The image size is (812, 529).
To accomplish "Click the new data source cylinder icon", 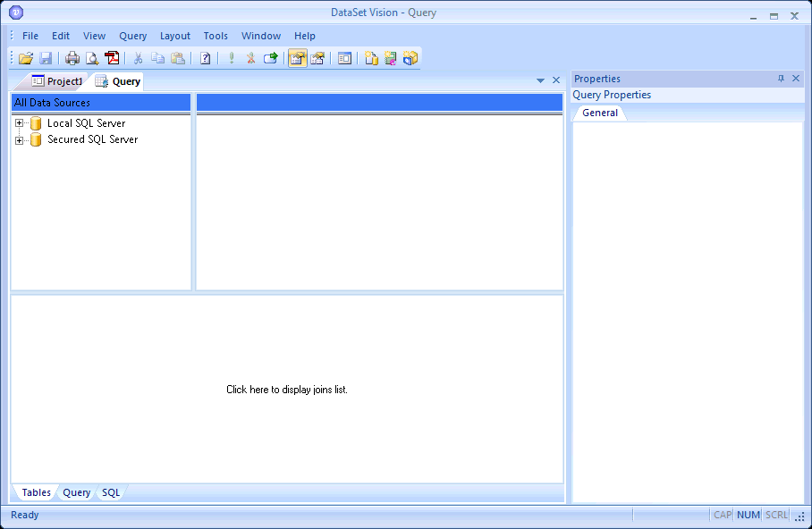I will pos(371,58).
